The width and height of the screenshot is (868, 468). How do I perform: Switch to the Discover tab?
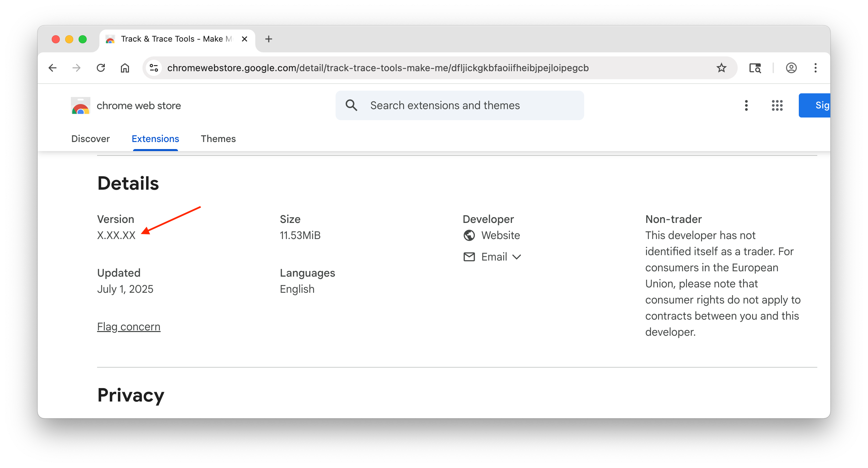click(x=90, y=139)
